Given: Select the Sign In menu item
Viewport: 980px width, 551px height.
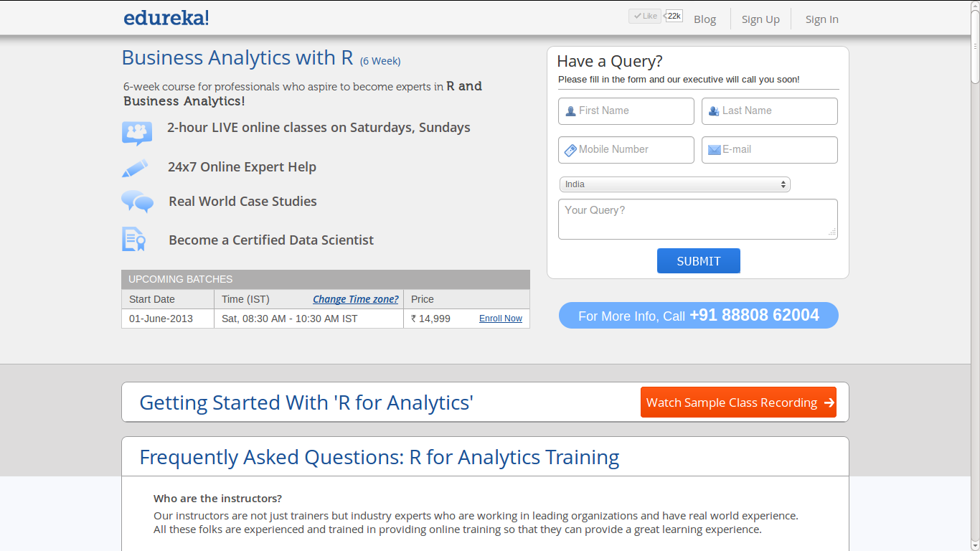Looking at the screenshot, I should pos(821,19).
